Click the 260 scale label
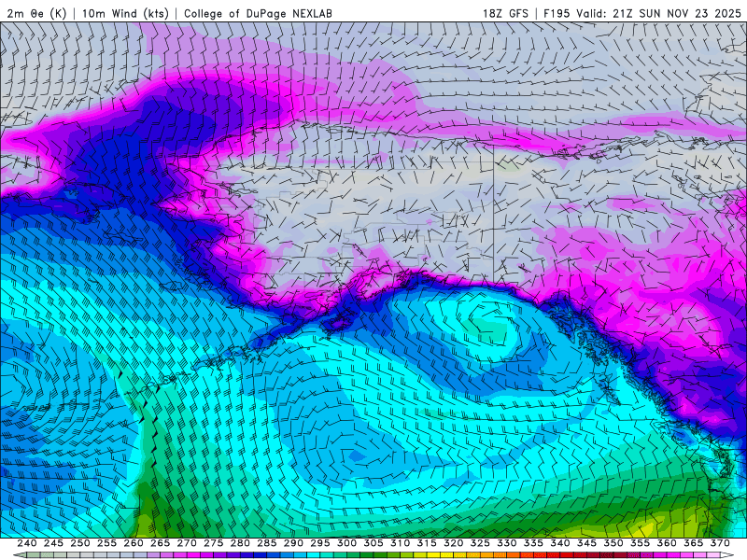Image resolution: width=747 pixels, height=560 pixels. point(134,543)
